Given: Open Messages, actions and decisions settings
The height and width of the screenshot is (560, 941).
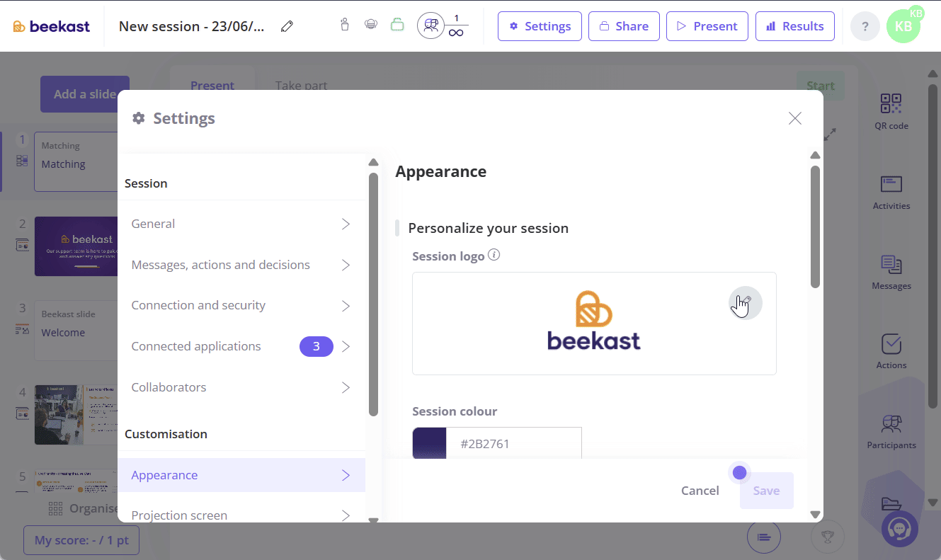Looking at the screenshot, I should [x=241, y=265].
